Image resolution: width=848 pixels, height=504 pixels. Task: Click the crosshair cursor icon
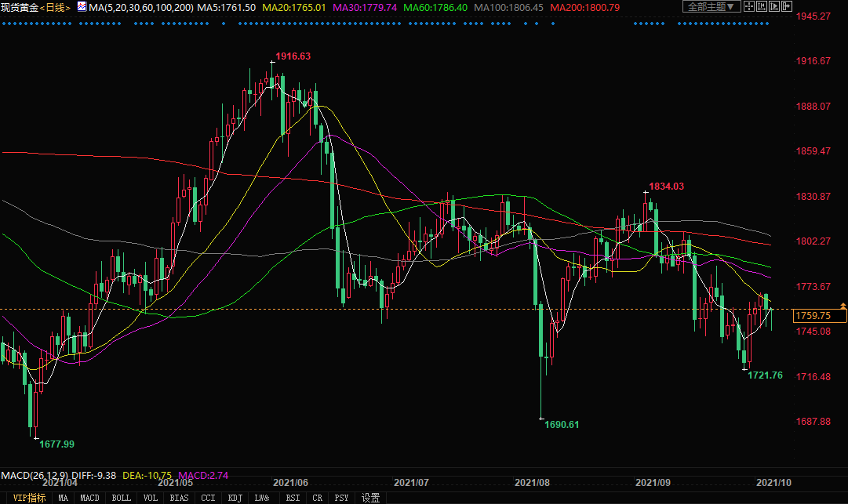click(749, 7)
